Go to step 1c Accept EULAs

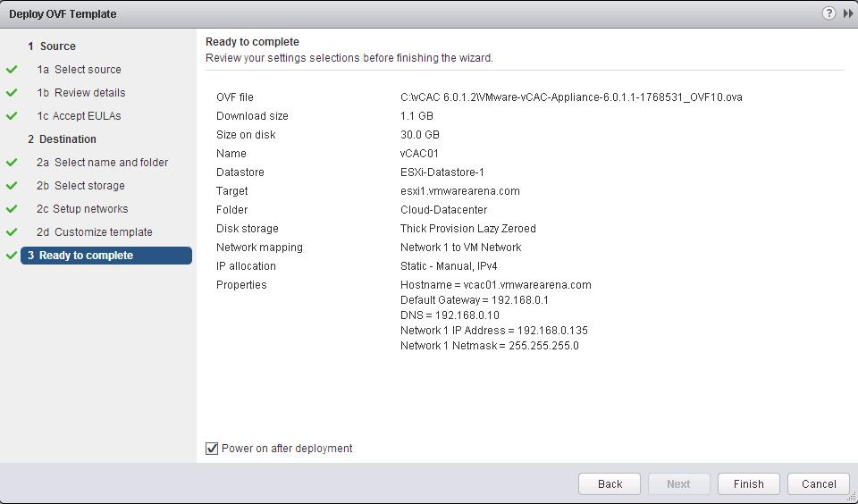(x=79, y=116)
